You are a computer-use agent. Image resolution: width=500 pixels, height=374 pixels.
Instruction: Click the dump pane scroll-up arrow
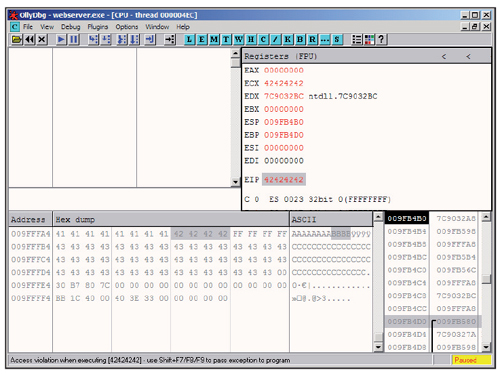pos(378,217)
